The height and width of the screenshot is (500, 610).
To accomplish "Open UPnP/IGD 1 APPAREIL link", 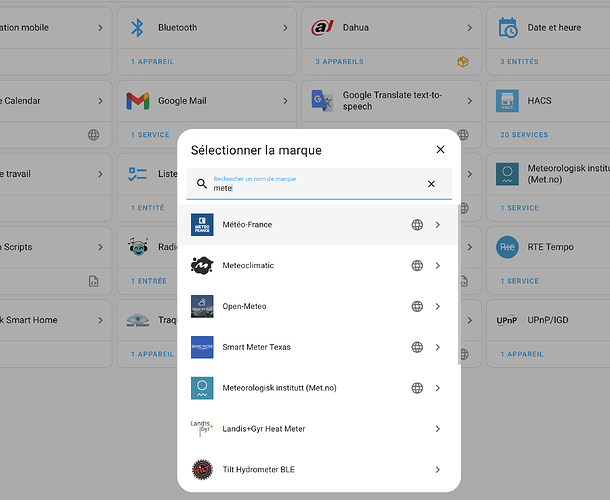I will point(522,354).
